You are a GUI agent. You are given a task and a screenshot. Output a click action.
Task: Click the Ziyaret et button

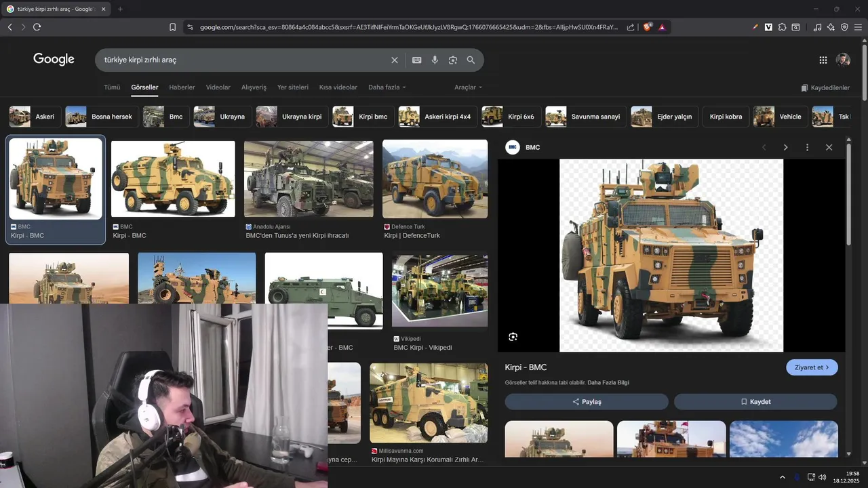(812, 367)
